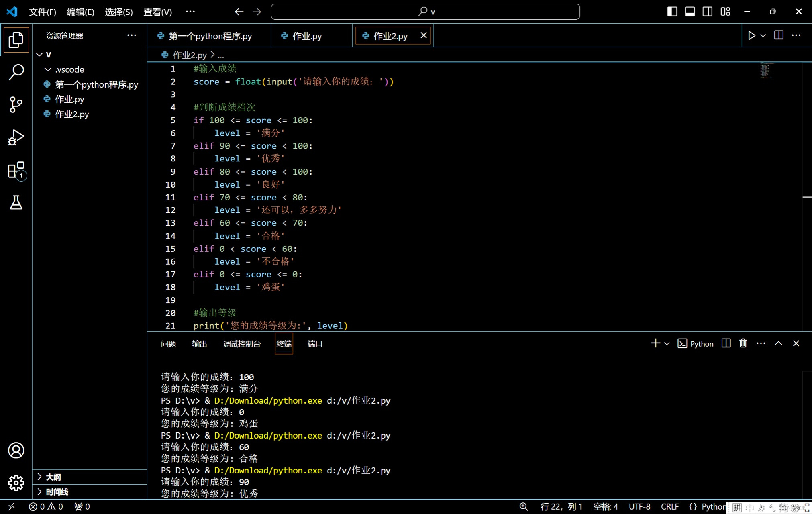This screenshot has width=812, height=514.
Task: Open remote window indicator in status bar
Action: point(11,507)
